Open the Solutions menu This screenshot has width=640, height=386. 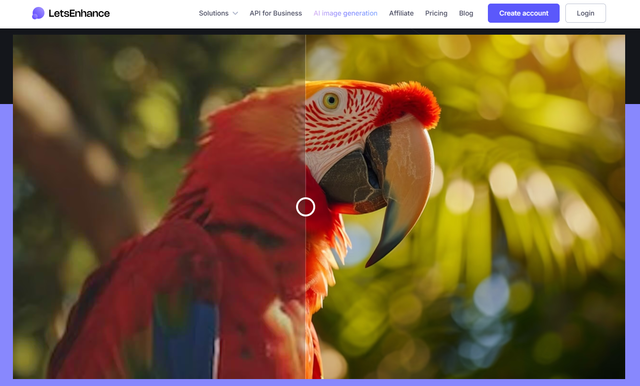[213, 13]
